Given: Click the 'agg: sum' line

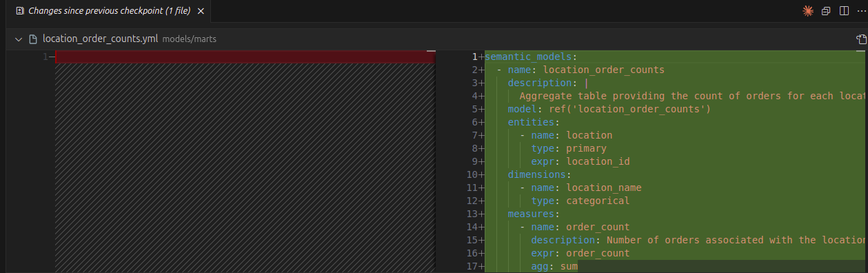Looking at the screenshot, I should pyautogui.click(x=554, y=266).
